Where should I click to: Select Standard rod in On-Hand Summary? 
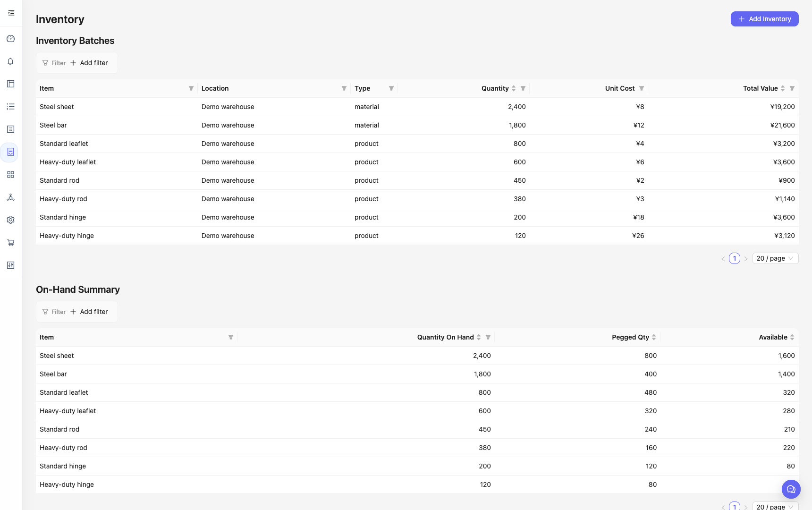point(417,429)
